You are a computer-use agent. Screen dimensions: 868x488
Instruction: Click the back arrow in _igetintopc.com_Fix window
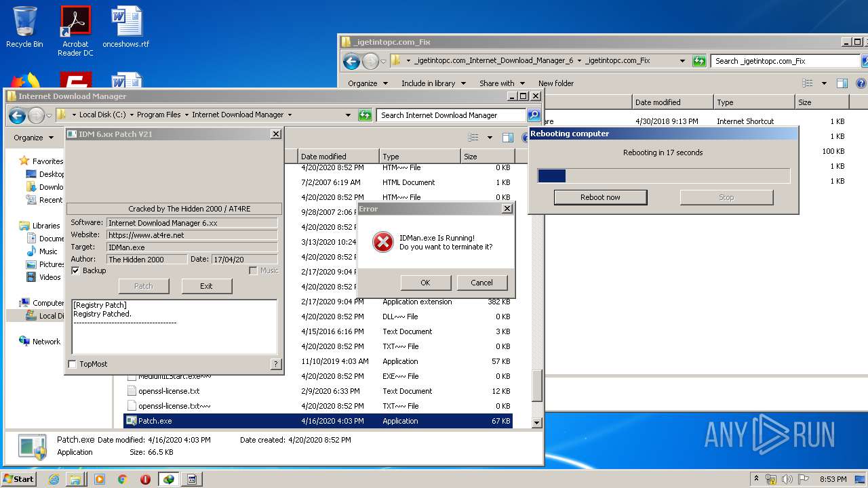tap(351, 62)
